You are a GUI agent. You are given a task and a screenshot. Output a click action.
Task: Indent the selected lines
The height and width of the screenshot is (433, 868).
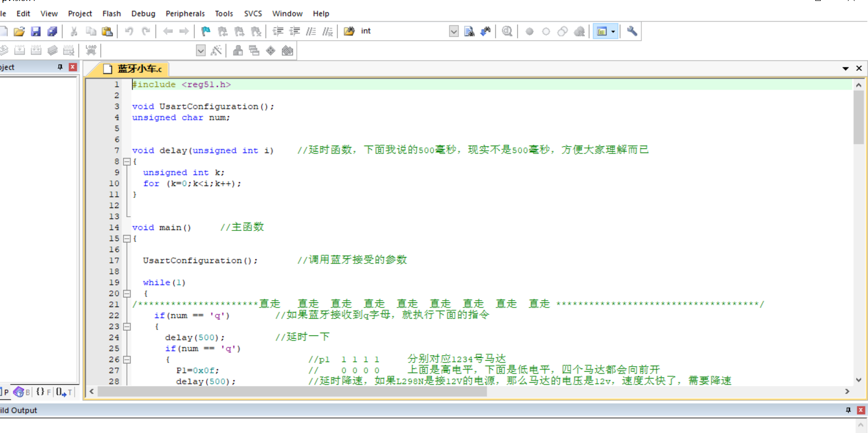coord(278,31)
